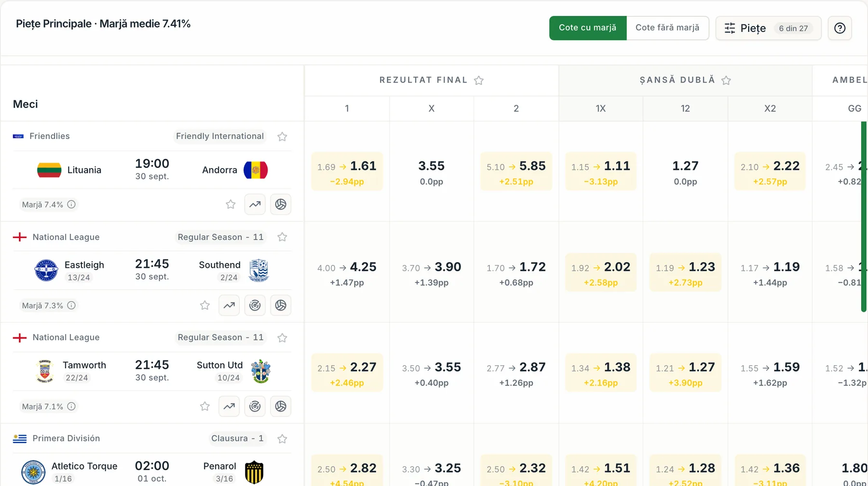Star the Tamworth vs Sutton Utd match

point(205,406)
